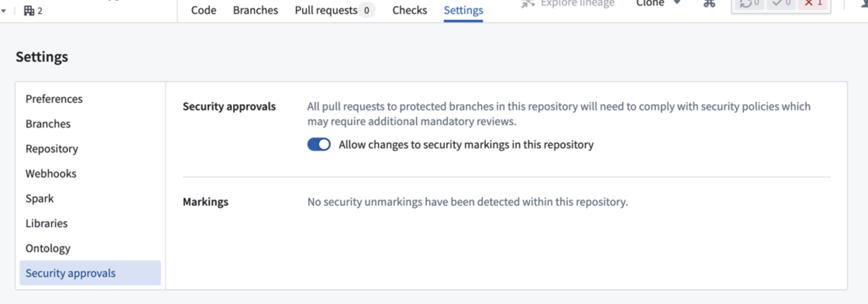View the Pull requests tab
868x304 pixels.
(325, 11)
